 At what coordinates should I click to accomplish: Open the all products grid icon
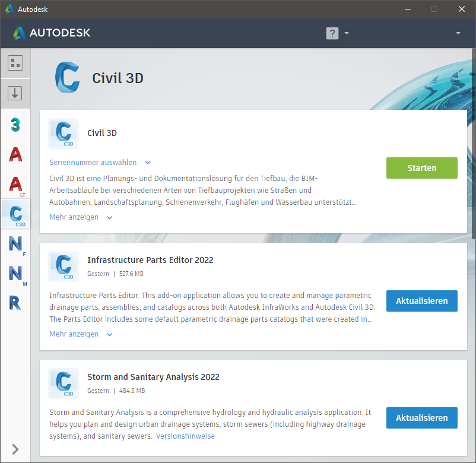click(x=15, y=63)
